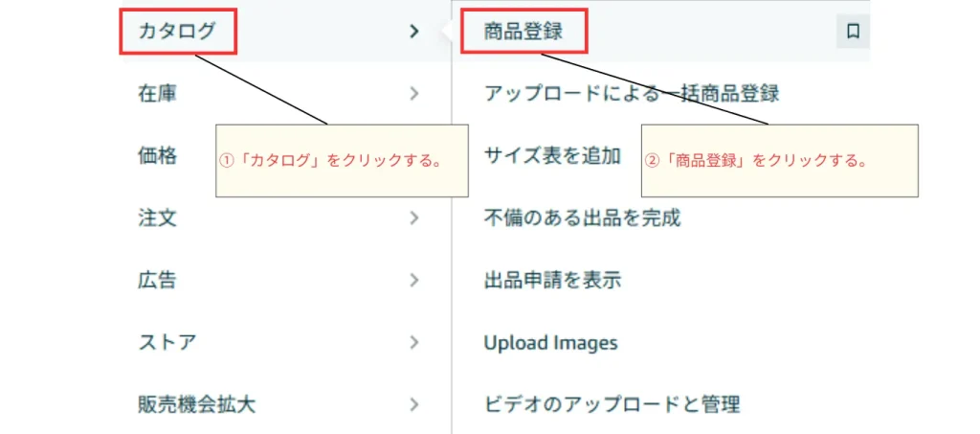Go to ビデオのアップロードと管理
Viewport: 980px width, 434px height.
612,404
